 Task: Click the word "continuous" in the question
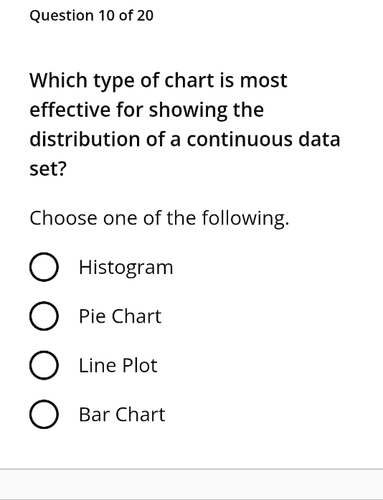tap(240, 139)
